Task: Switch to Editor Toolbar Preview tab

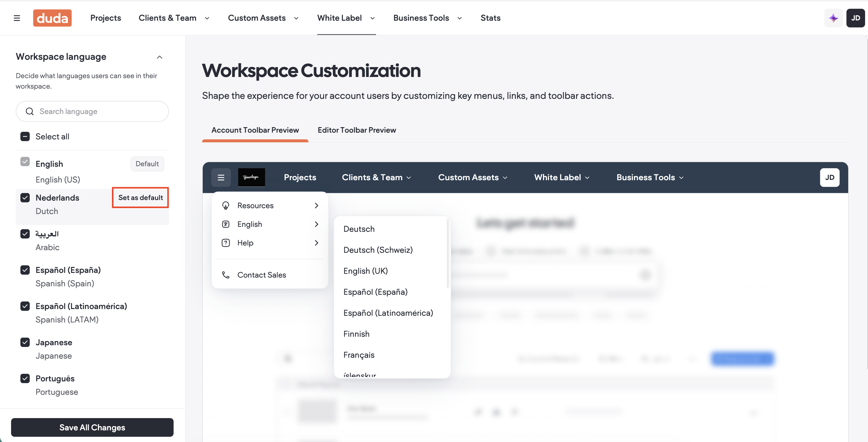Action: pyautogui.click(x=357, y=130)
